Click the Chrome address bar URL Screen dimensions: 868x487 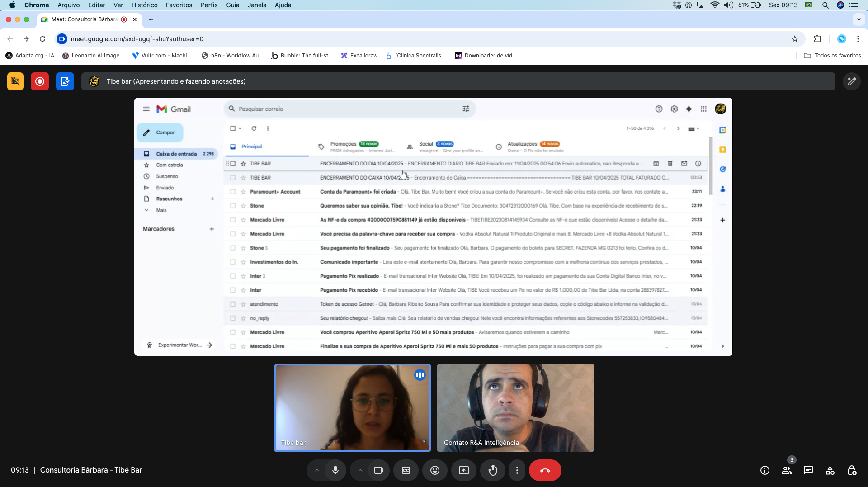[x=137, y=39]
